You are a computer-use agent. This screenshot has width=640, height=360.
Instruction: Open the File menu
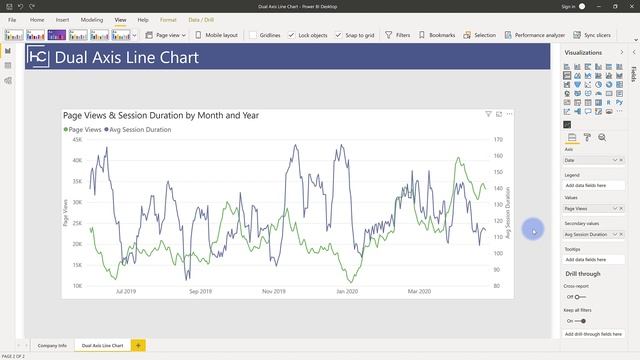(x=12, y=20)
